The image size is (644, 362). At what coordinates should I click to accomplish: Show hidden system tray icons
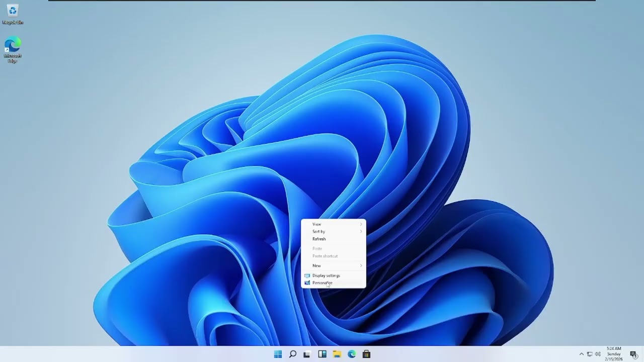pos(582,354)
